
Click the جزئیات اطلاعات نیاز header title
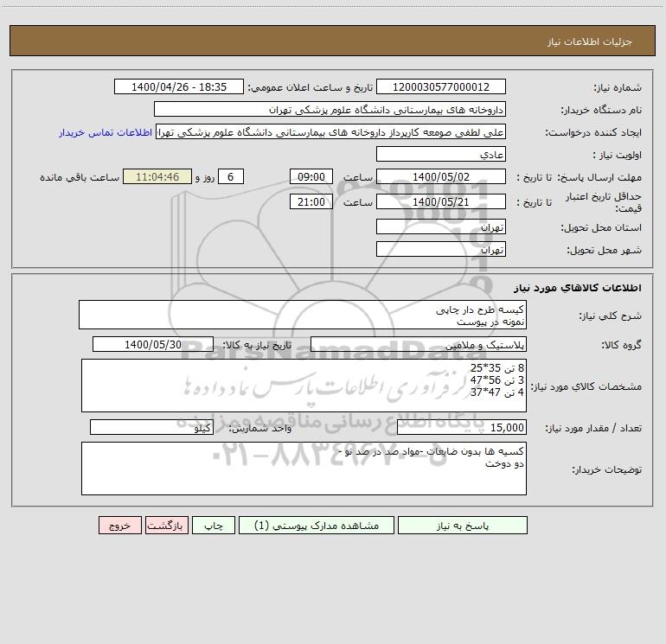click(x=590, y=41)
